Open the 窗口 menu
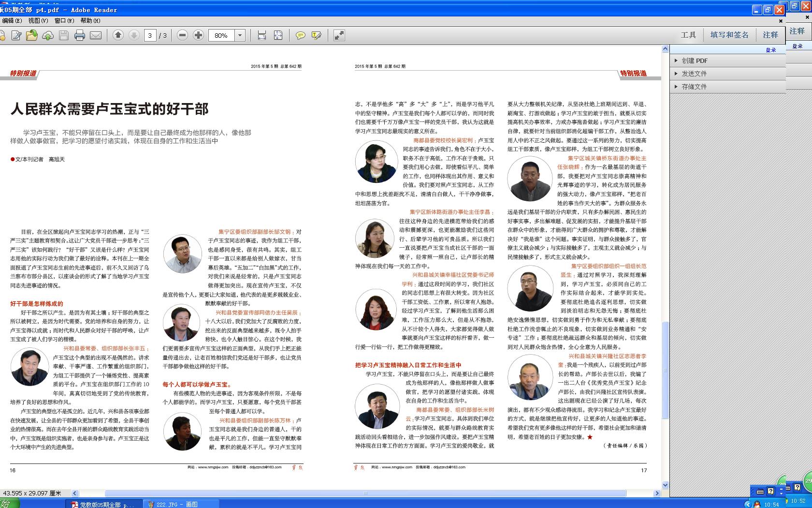Viewport: 812px width, 508px height. 64,21
